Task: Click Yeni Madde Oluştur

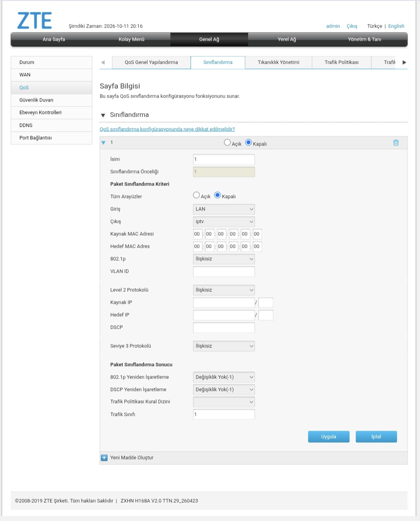Action: pos(132,458)
